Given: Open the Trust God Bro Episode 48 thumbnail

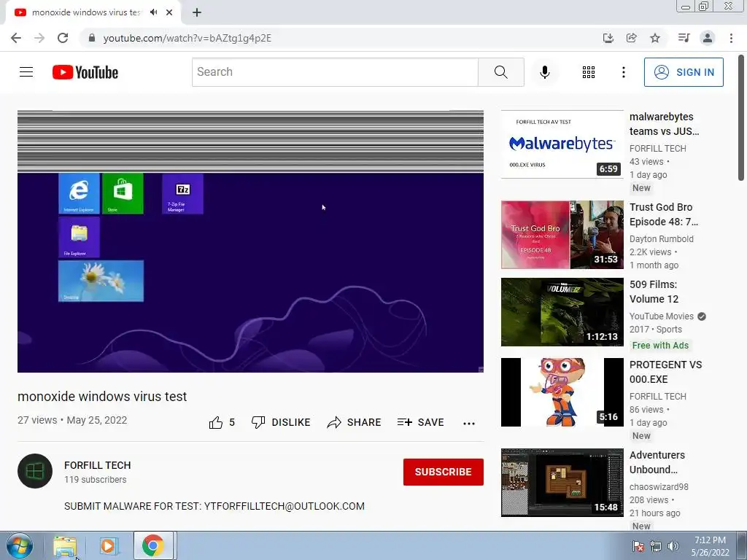Looking at the screenshot, I should tap(562, 235).
